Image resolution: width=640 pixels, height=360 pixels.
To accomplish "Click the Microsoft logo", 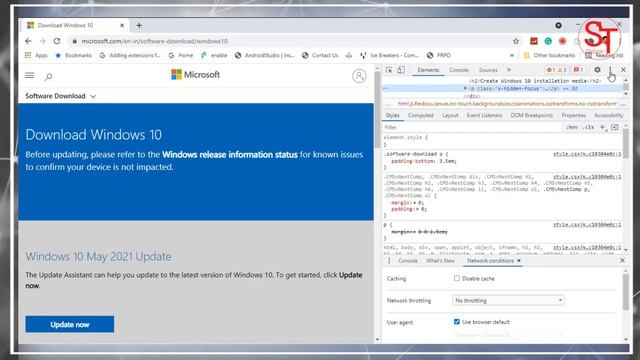I will pyautogui.click(x=196, y=75).
